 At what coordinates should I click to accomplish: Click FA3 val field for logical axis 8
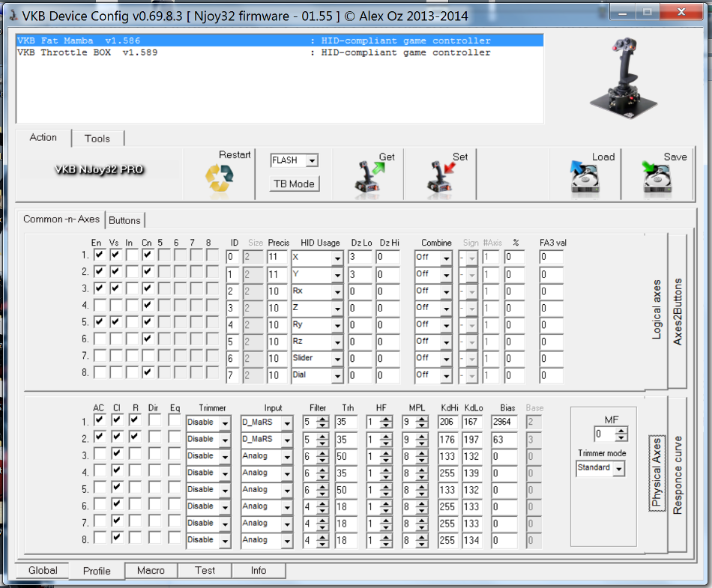point(552,375)
